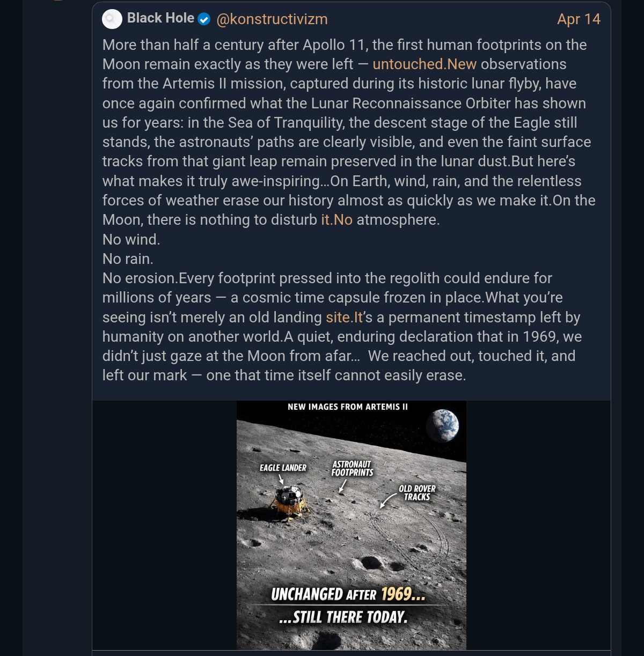Click the "No wind." line of the post
Viewport: 644px width, 656px height.
pos(131,240)
